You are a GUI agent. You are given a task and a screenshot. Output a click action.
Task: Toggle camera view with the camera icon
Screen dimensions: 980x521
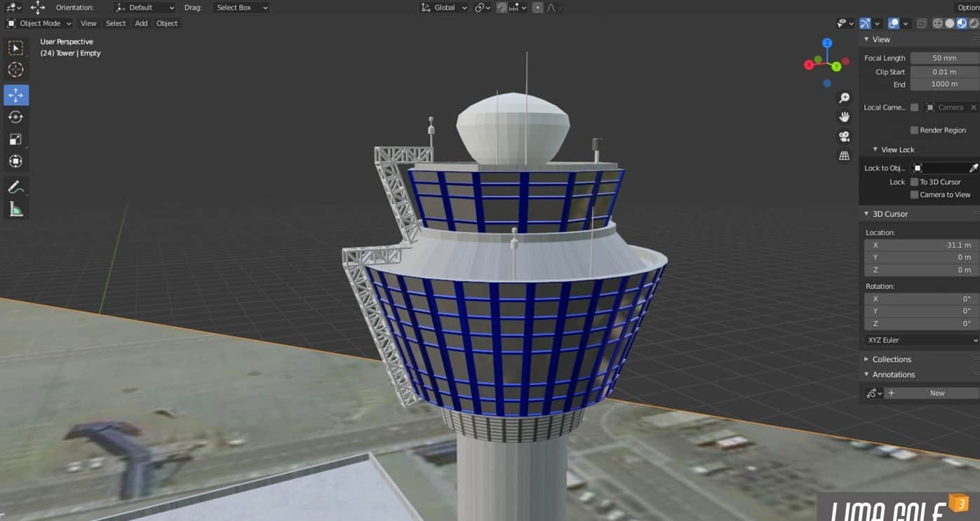click(x=844, y=136)
